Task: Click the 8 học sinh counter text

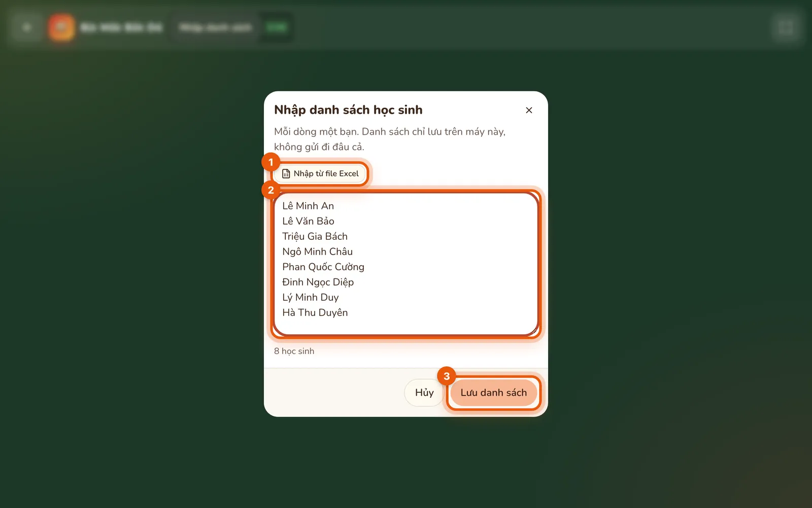Action: pos(294,351)
